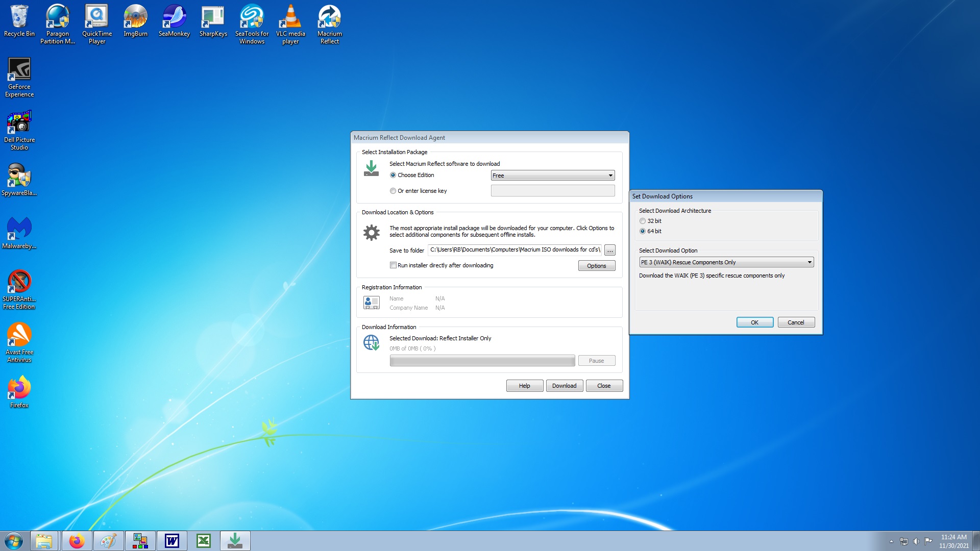This screenshot has width=980, height=551.
Task: Click the '0MB of 0MB ( 0% )' status text
Action: pyautogui.click(x=412, y=349)
